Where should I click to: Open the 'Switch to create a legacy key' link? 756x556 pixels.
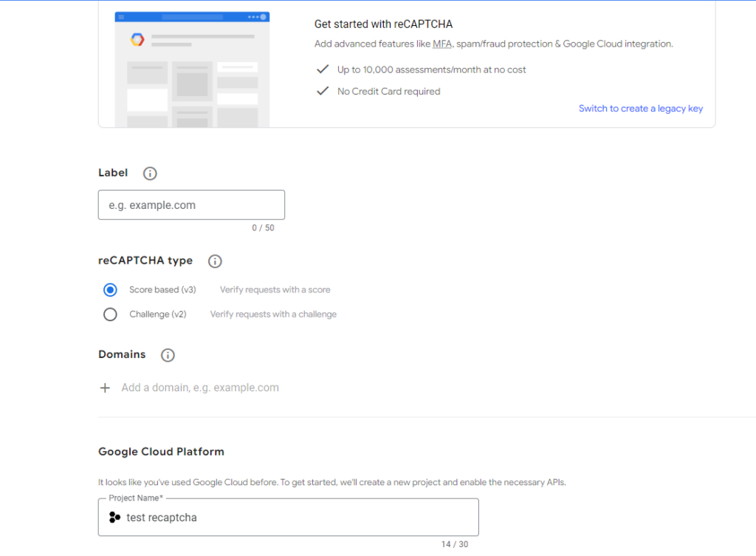(640, 109)
